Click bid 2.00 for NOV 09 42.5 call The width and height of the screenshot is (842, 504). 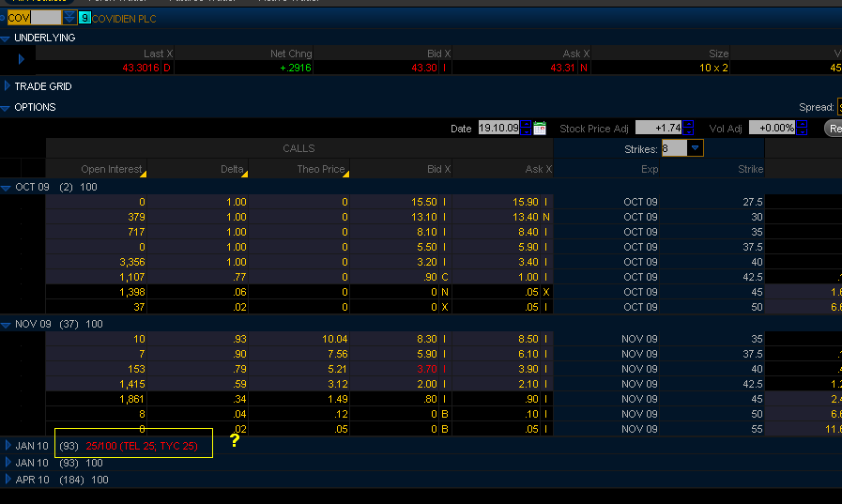coord(427,384)
